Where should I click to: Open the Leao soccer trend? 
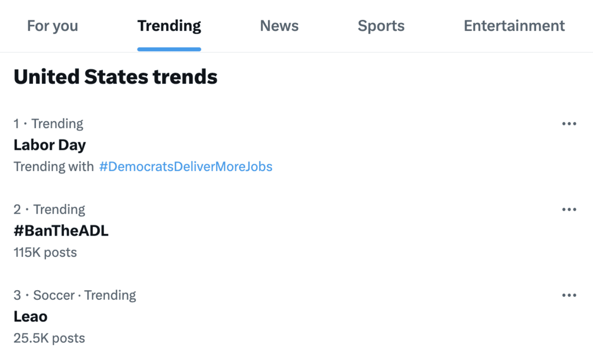[x=31, y=317]
